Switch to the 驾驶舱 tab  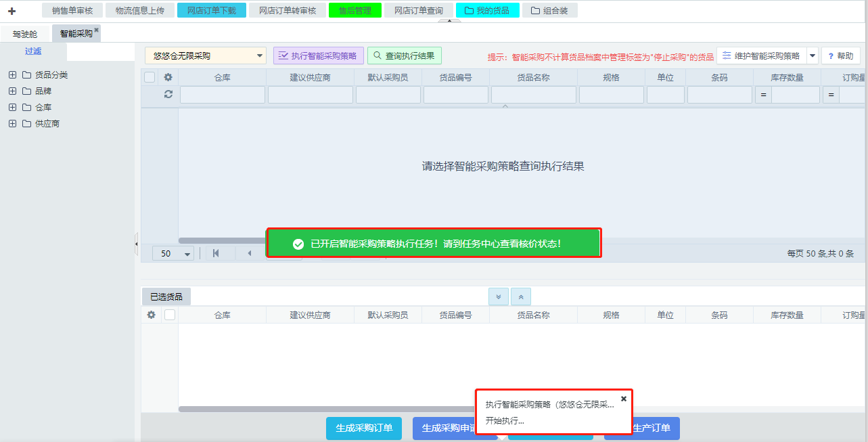[25, 34]
